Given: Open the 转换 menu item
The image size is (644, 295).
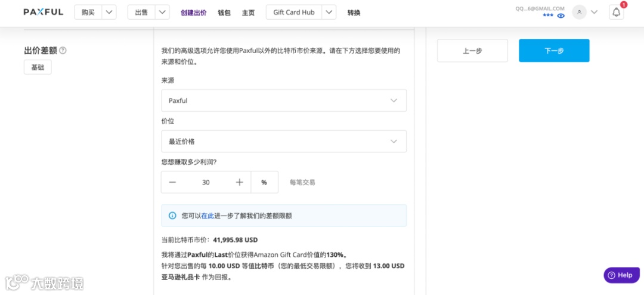Looking at the screenshot, I should point(354,13).
